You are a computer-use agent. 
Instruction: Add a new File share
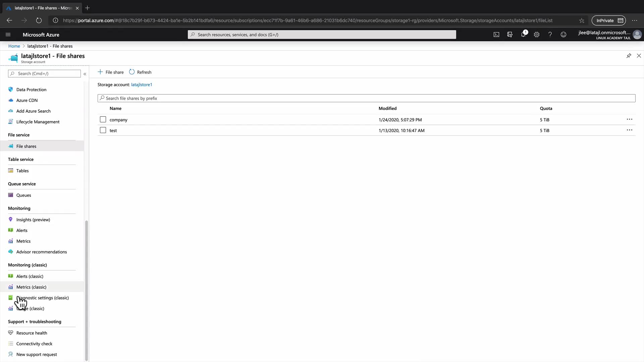[111, 72]
